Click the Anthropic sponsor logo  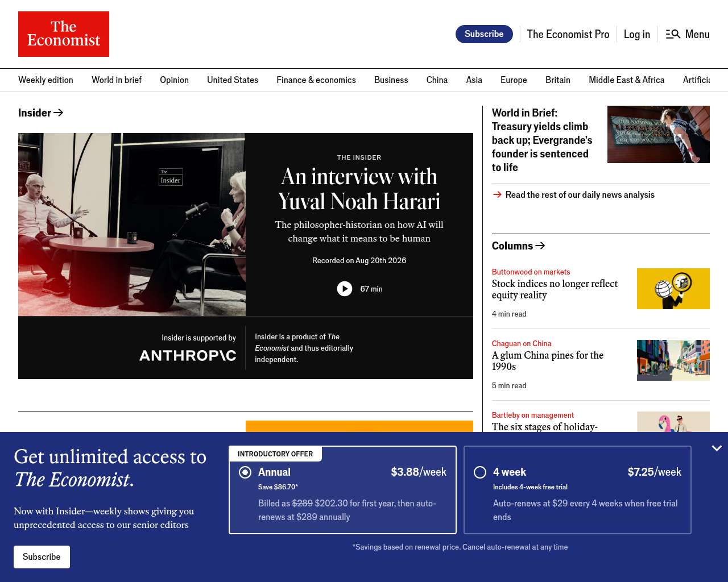pos(188,355)
